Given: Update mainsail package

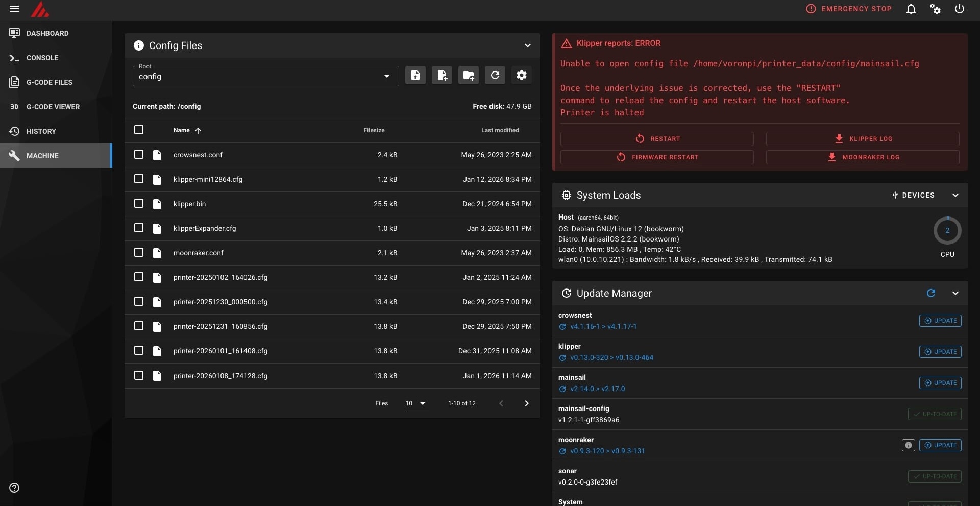Looking at the screenshot, I should click(940, 383).
